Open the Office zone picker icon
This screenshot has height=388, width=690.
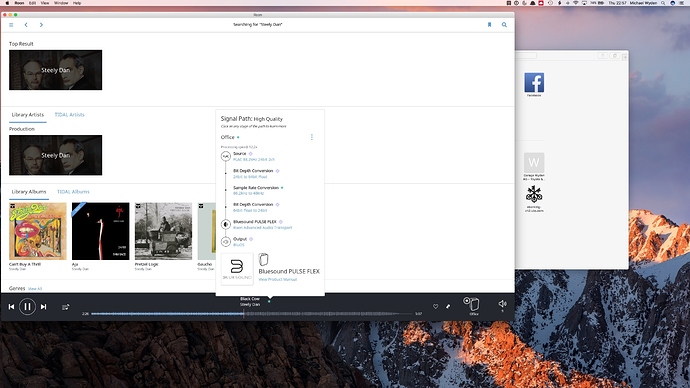pyautogui.click(x=472, y=304)
